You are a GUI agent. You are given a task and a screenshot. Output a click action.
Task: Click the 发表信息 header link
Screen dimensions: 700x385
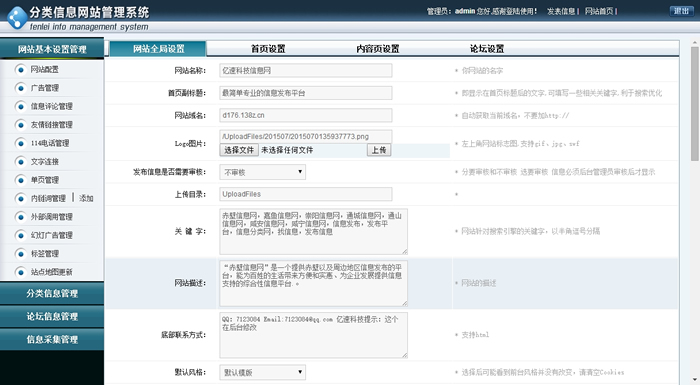(x=561, y=11)
